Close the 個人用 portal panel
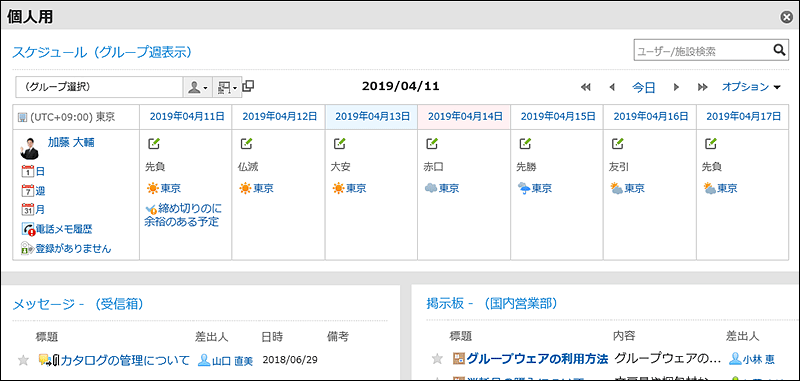The image size is (800, 381). click(786, 17)
